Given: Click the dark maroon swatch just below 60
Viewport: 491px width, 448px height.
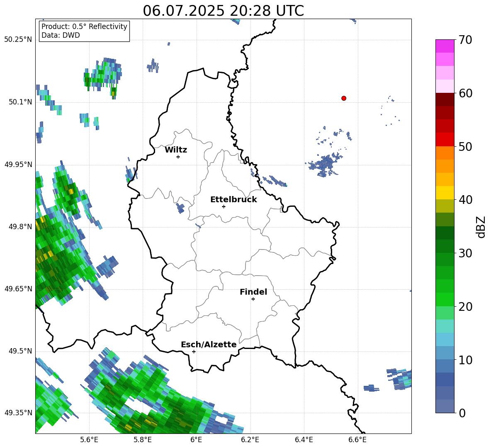Looking at the screenshot, I should coord(445,100).
